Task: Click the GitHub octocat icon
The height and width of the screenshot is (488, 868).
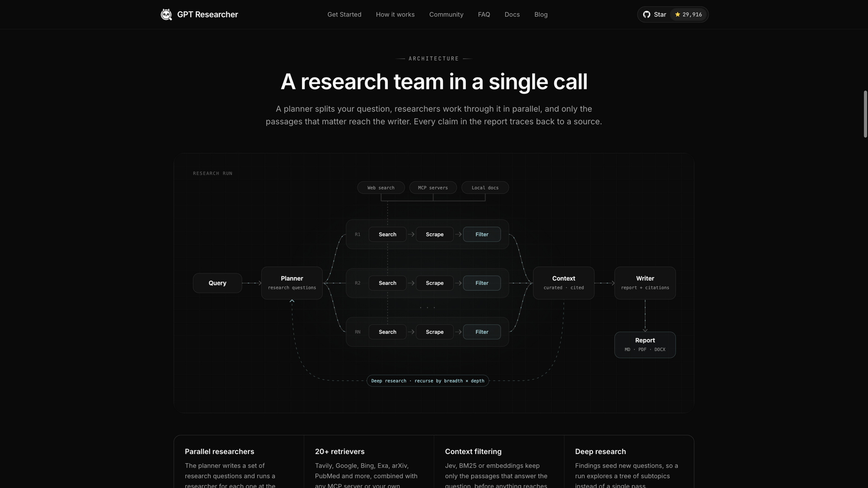Action: click(x=646, y=14)
